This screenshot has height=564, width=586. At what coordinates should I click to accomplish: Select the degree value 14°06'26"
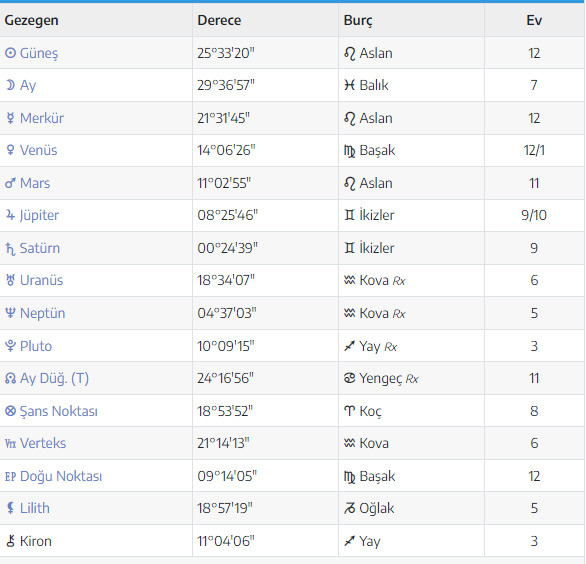[x=226, y=150]
